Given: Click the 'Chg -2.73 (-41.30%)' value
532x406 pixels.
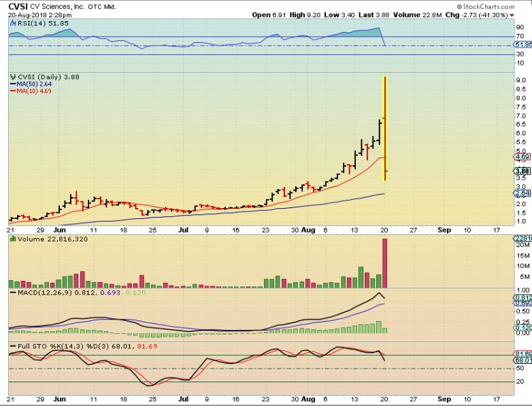Looking at the screenshot, I should [x=477, y=15].
